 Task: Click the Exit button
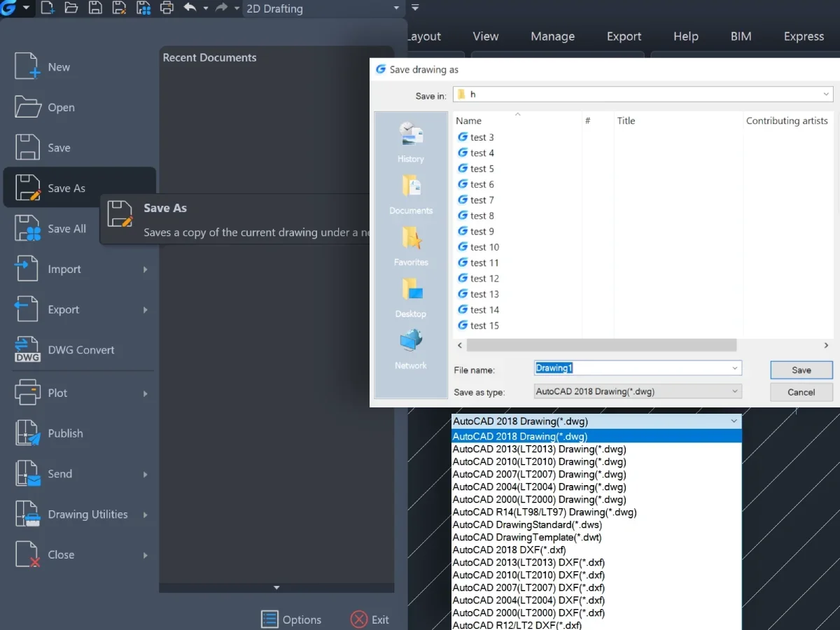[x=370, y=619]
